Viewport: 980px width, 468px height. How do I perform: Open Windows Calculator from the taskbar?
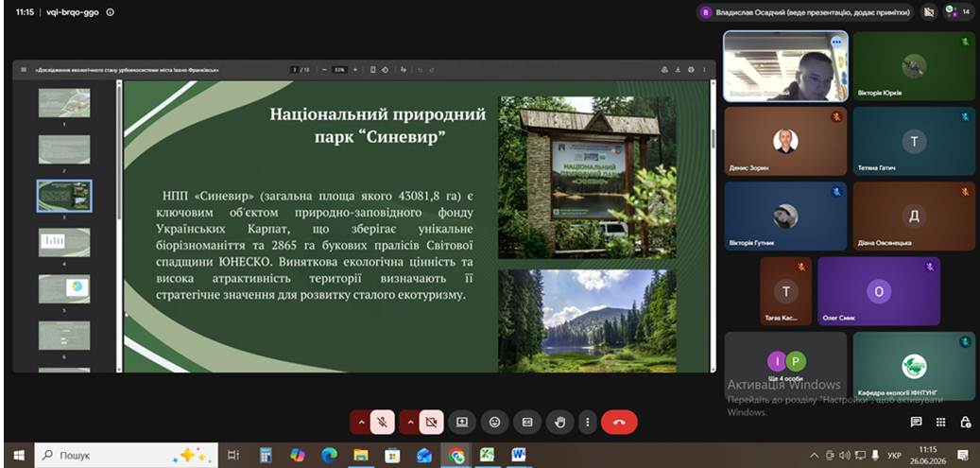click(266, 455)
